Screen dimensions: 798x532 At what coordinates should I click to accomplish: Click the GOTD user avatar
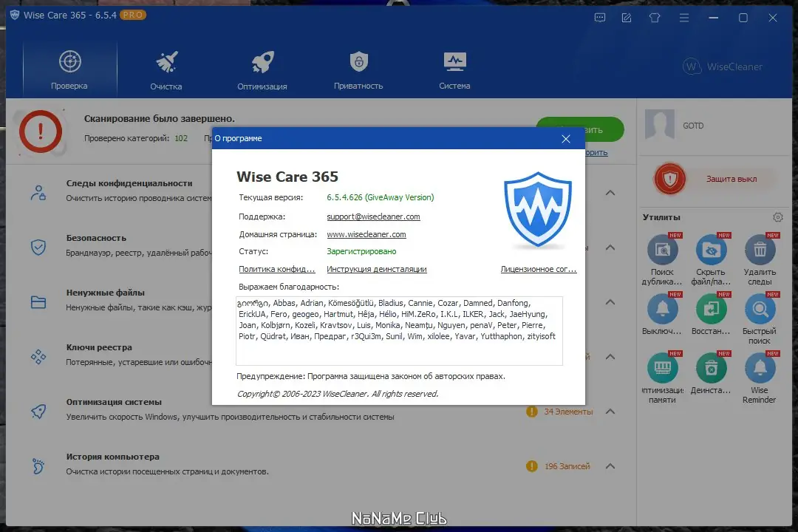tap(660, 124)
